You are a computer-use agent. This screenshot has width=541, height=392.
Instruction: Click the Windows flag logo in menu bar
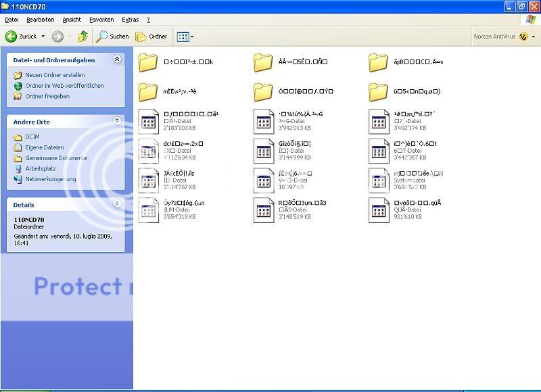[x=531, y=20]
